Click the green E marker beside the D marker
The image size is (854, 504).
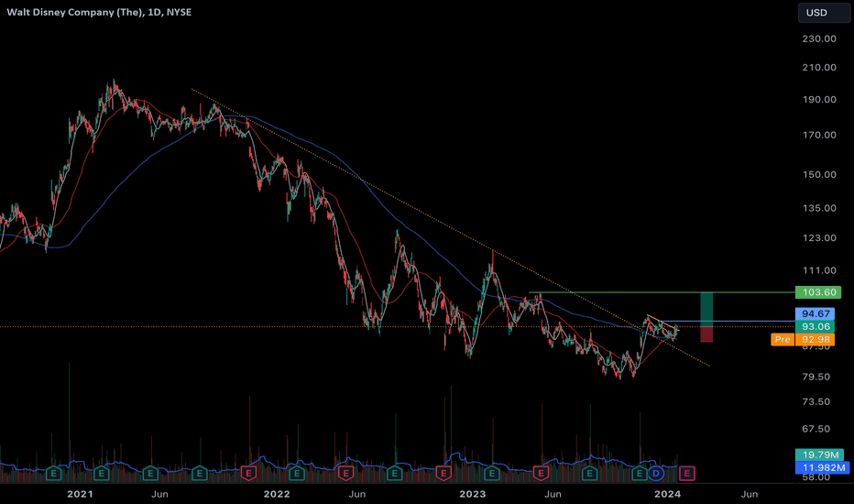[639, 474]
